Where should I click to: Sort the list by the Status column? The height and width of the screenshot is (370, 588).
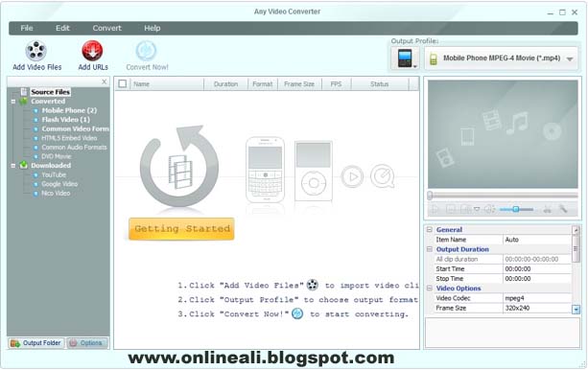click(x=380, y=84)
